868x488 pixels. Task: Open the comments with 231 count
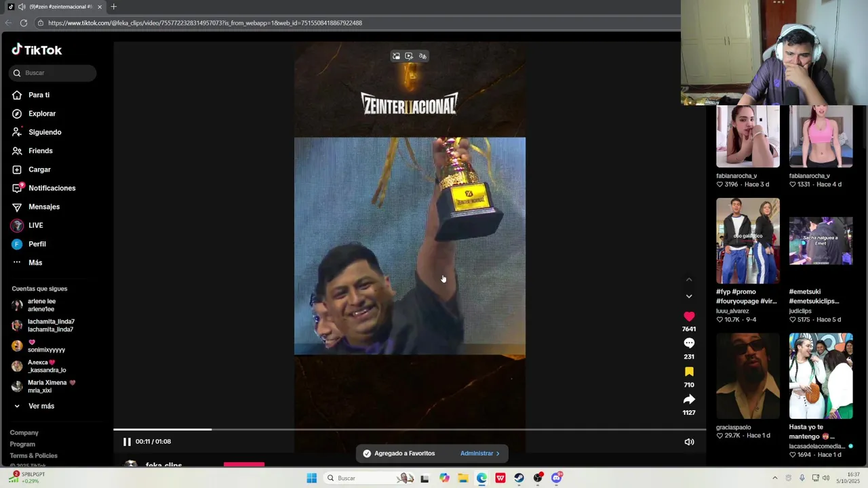click(x=689, y=344)
